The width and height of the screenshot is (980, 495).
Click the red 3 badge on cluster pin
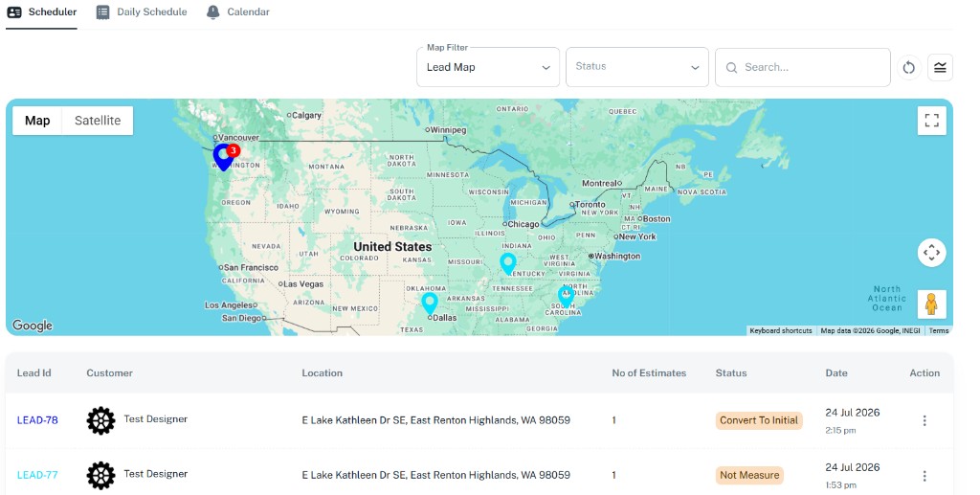(234, 150)
